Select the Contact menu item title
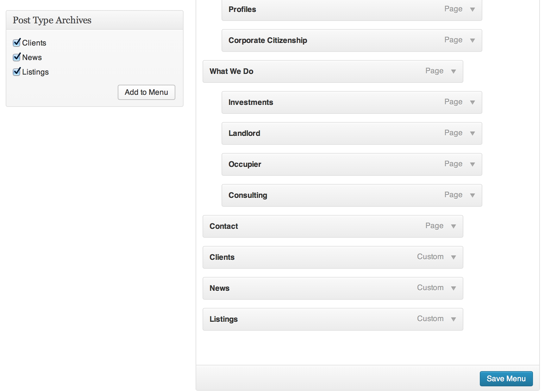545x392 pixels. [224, 226]
